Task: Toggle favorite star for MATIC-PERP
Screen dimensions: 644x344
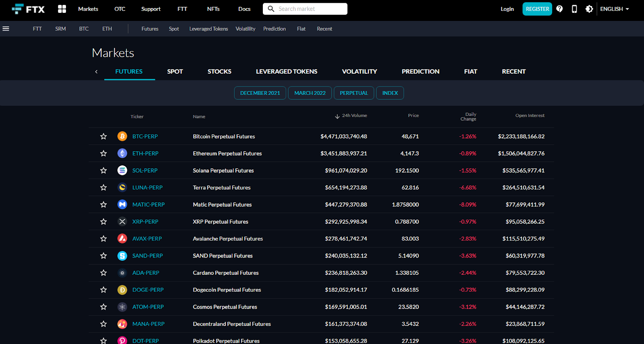Action: point(103,204)
